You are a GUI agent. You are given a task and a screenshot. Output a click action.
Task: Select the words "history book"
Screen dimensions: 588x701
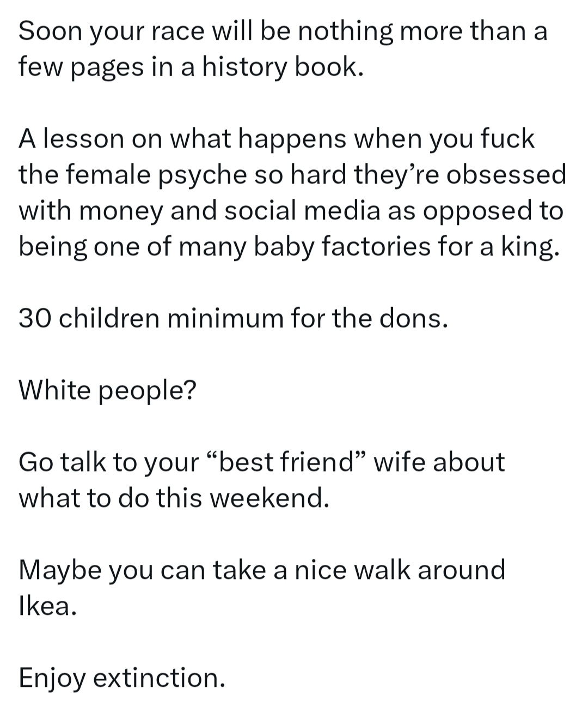[279, 69]
